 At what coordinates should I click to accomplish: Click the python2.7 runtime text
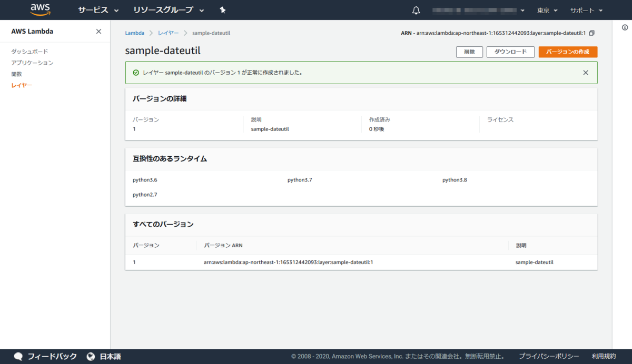click(145, 195)
